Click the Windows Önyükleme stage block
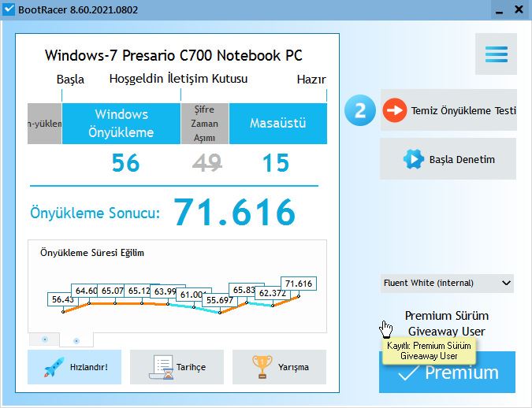 coord(121,124)
